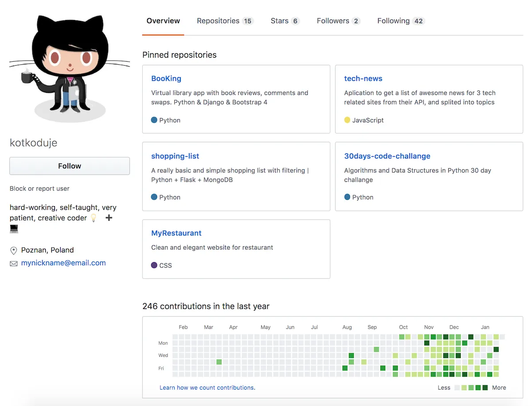
Task: Click the Nov month label in graph
Action: (x=429, y=327)
